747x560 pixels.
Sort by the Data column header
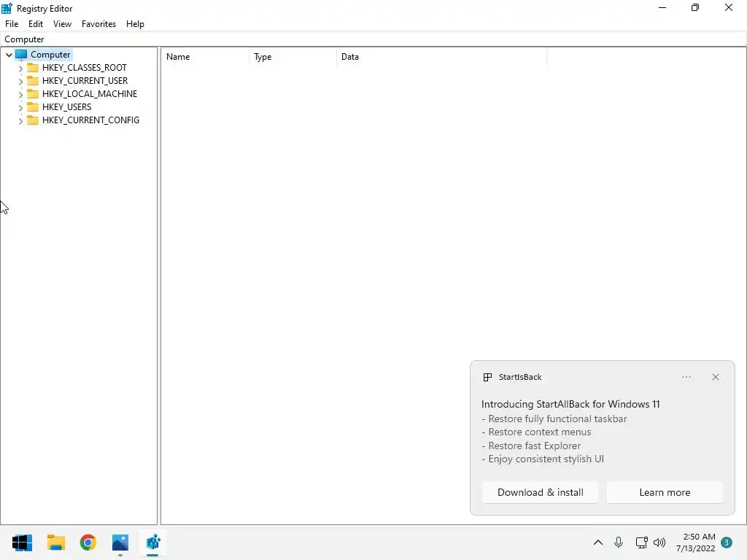[x=441, y=57]
